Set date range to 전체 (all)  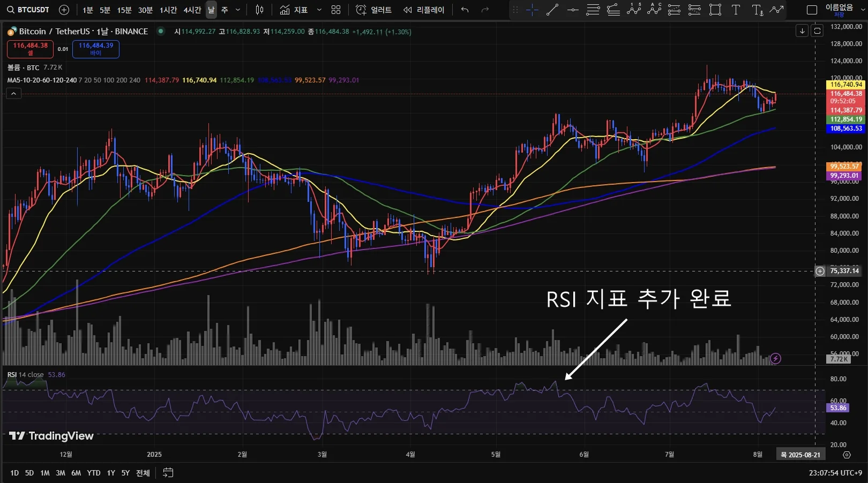(x=143, y=473)
